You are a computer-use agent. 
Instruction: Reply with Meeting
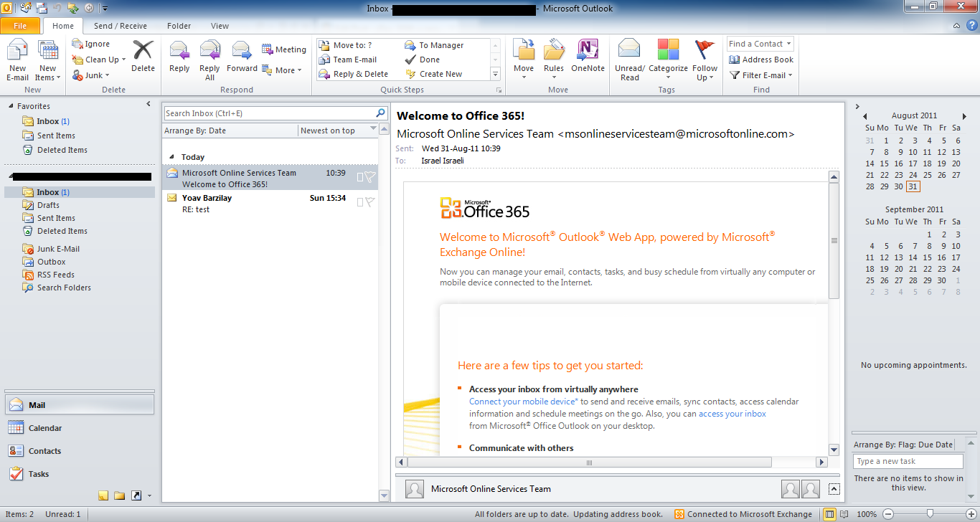click(x=284, y=49)
